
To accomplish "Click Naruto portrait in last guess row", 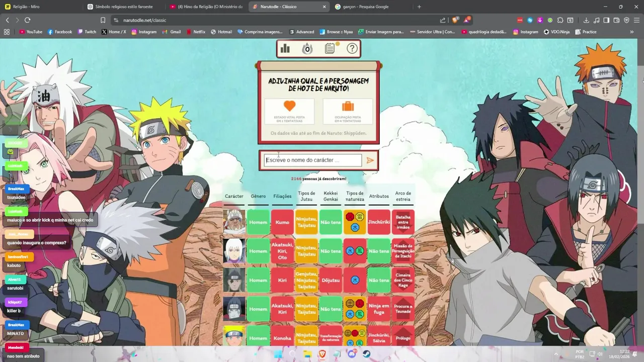I will click(234, 336).
